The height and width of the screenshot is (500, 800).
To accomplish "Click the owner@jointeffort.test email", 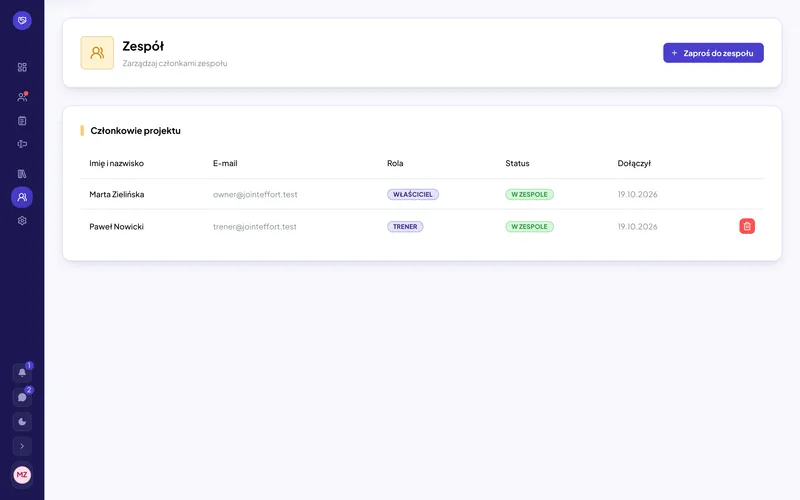I will (x=255, y=194).
